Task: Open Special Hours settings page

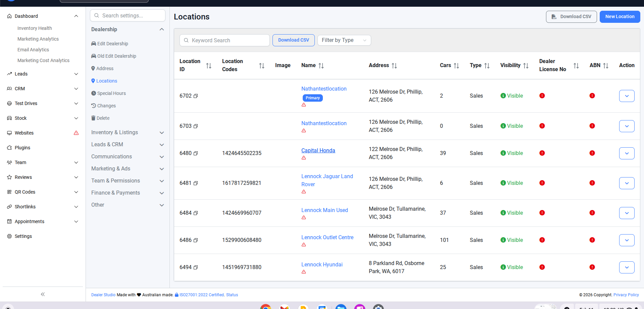Action: coord(111,93)
